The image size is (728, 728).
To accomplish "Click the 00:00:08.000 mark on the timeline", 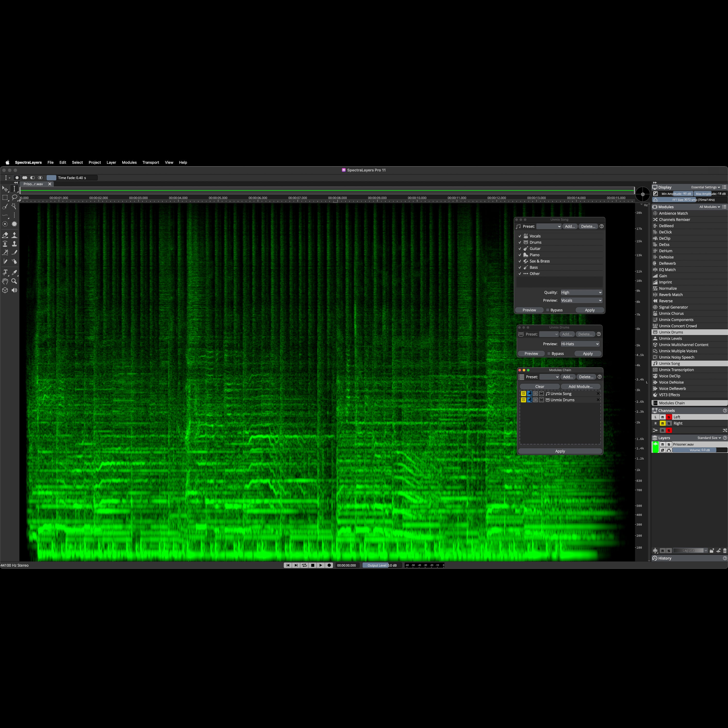I will (x=337, y=198).
